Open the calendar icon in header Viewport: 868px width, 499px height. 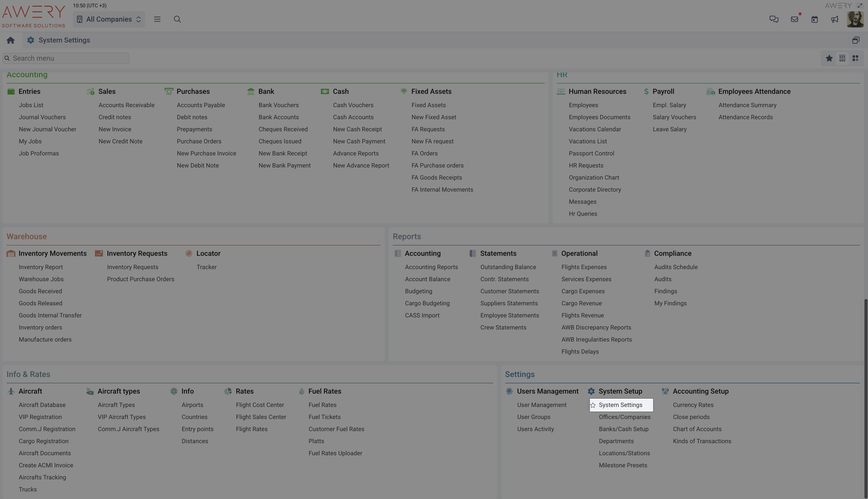(x=814, y=19)
